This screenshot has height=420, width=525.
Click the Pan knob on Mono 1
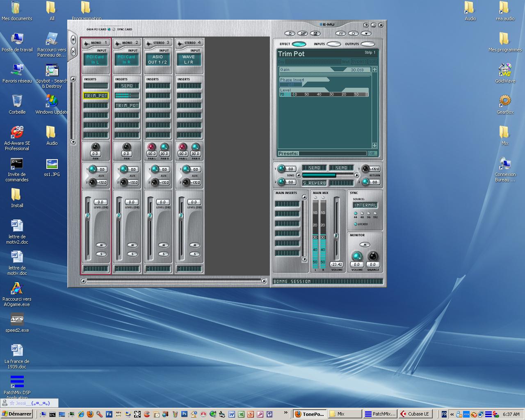[96, 146]
